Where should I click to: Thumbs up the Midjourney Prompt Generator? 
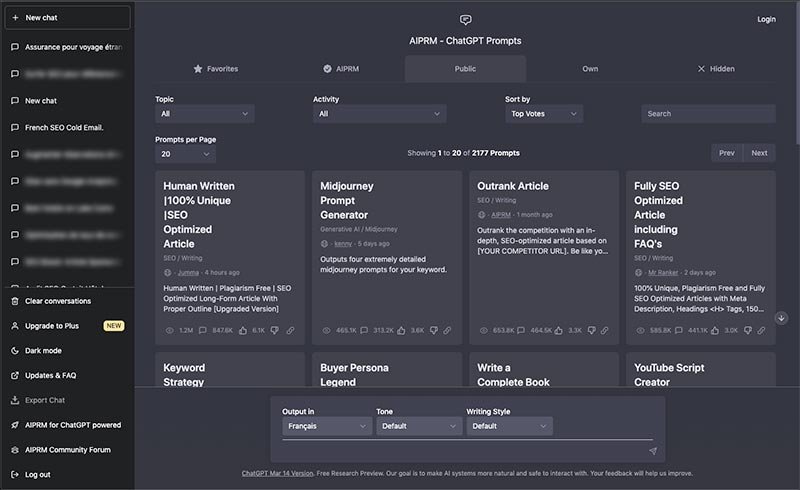pos(402,331)
